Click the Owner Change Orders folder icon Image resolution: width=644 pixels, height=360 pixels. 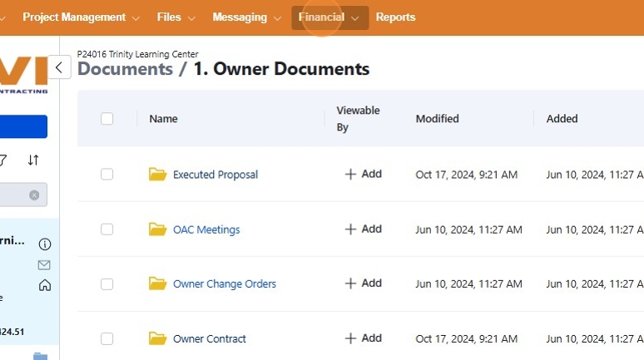[157, 284]
